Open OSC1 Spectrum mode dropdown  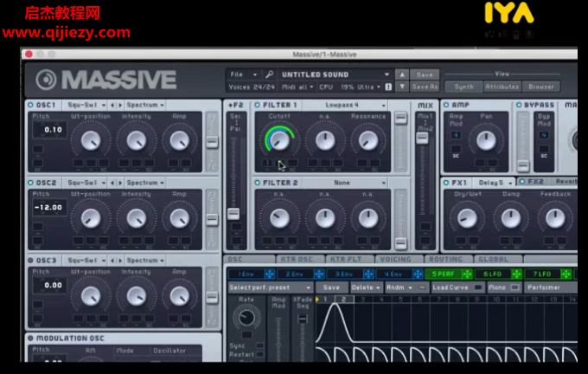[145, 105]
